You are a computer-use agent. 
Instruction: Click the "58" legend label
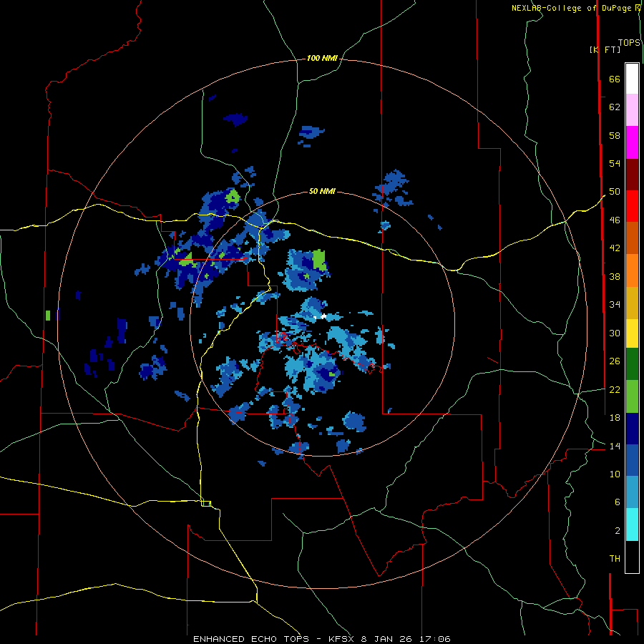pos(615,135)
